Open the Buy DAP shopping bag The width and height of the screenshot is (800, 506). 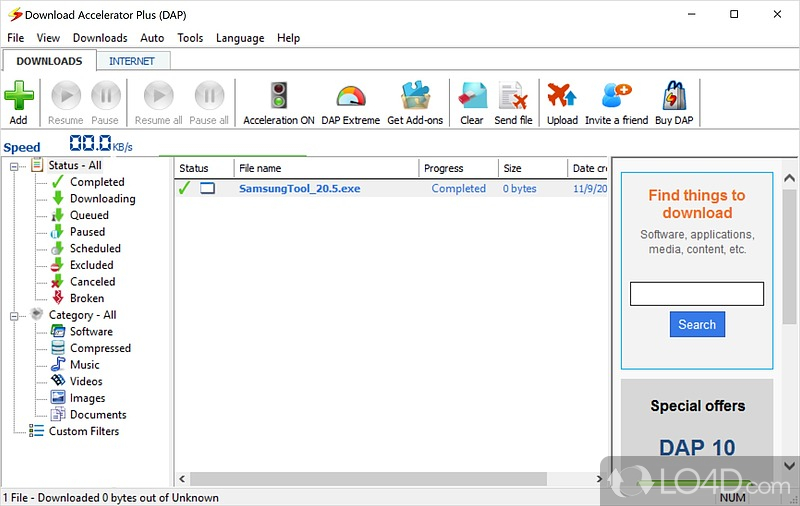click(673, 98)
